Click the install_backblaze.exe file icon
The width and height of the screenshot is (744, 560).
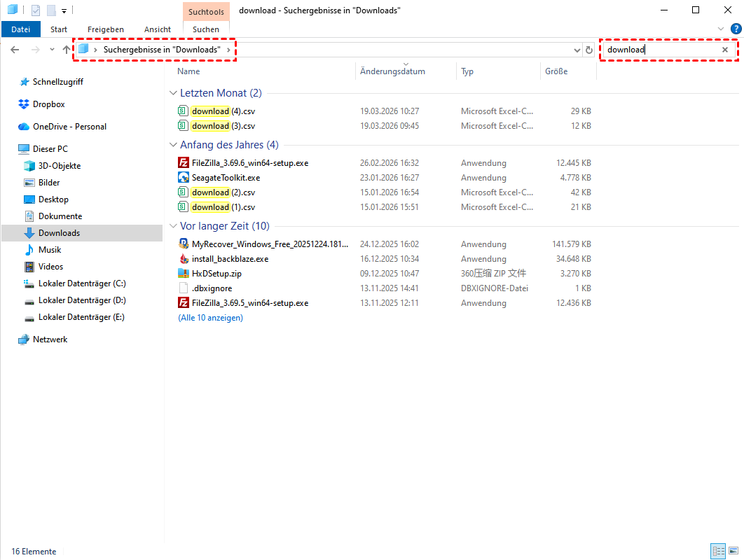[x=184, y=259]
